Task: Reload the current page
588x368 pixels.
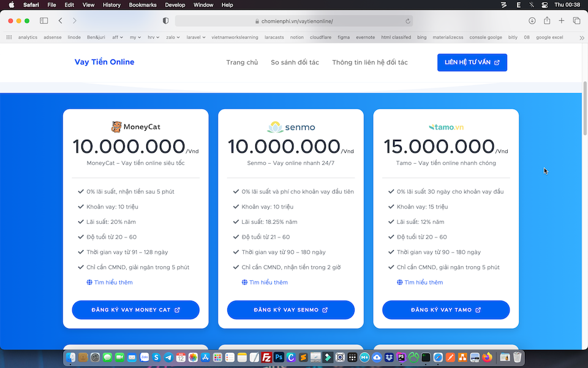Action: 408,21
